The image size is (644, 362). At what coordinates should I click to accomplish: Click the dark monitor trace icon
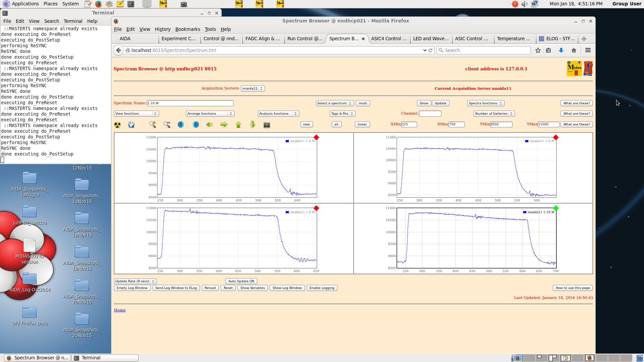pyautogui.click(x=267, y=125)
